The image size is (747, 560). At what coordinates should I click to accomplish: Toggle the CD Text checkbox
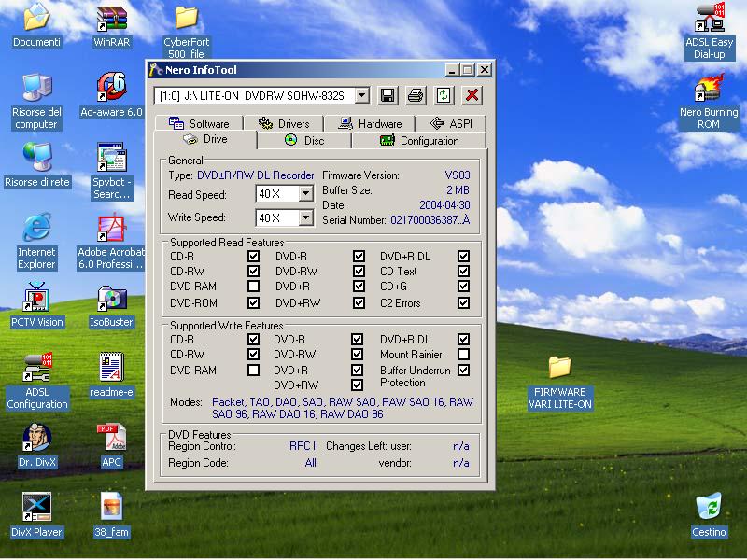coord(463,272)
